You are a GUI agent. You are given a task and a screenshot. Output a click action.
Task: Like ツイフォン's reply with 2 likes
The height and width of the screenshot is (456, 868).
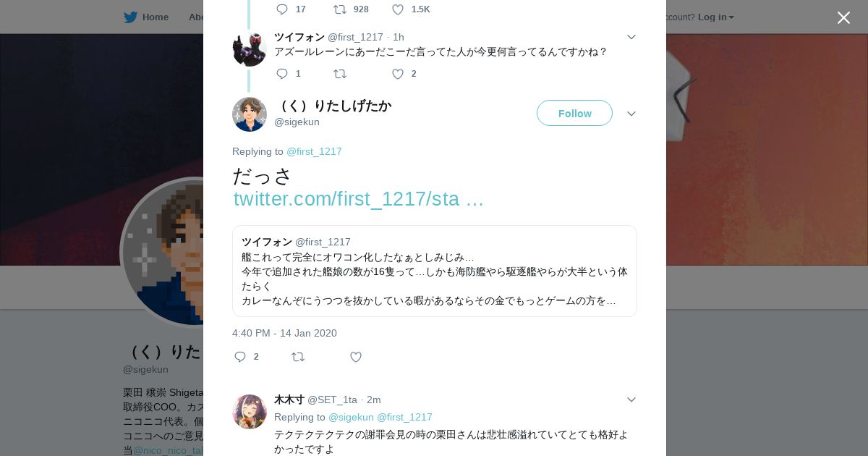click(398, 74)
